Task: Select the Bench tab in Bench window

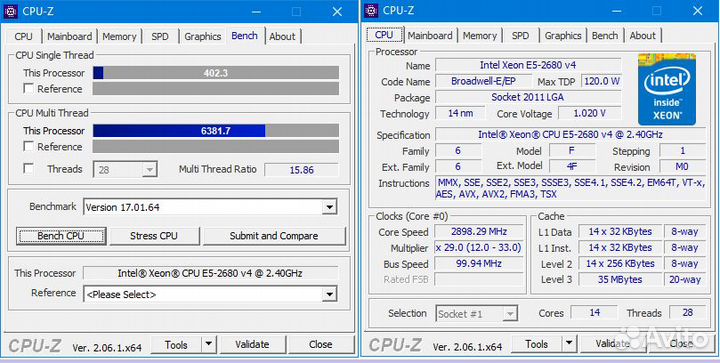Action: point(244,35)
